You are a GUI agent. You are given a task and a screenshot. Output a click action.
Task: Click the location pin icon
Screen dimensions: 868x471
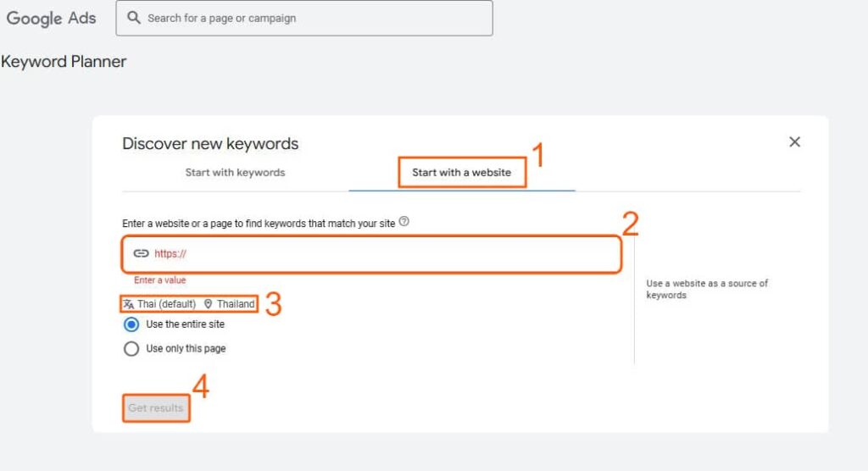point(209,304)
